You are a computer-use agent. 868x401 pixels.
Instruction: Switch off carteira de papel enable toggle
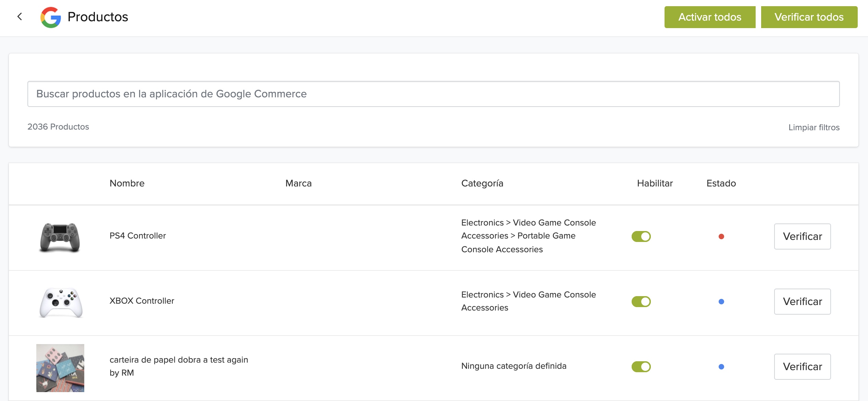point(641,367)
